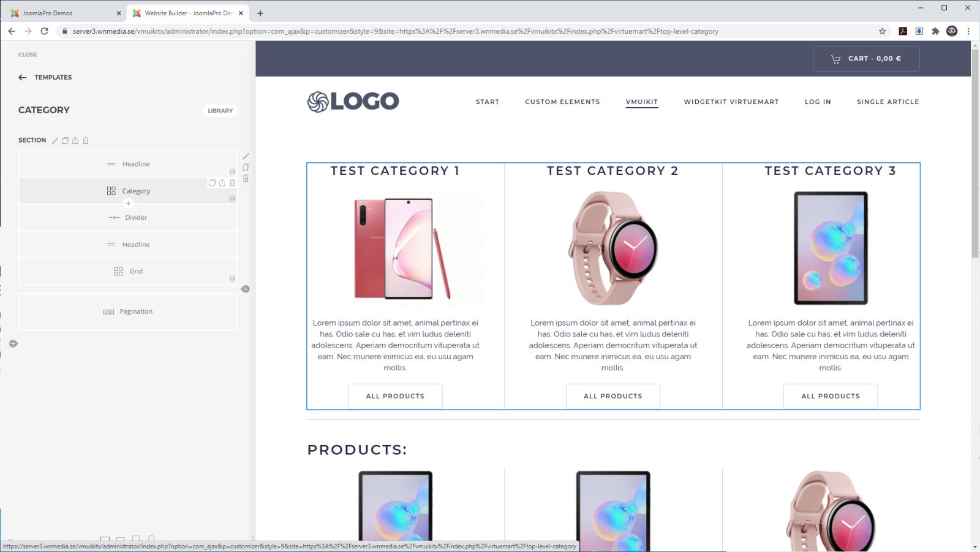Edit the section with the pencil icon
This screenshot has height=552, width=980.
click(55, 140)
